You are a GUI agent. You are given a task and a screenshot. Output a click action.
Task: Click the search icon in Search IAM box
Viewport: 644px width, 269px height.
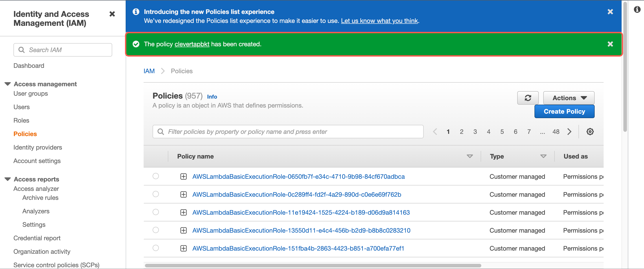tap(22, 50)
